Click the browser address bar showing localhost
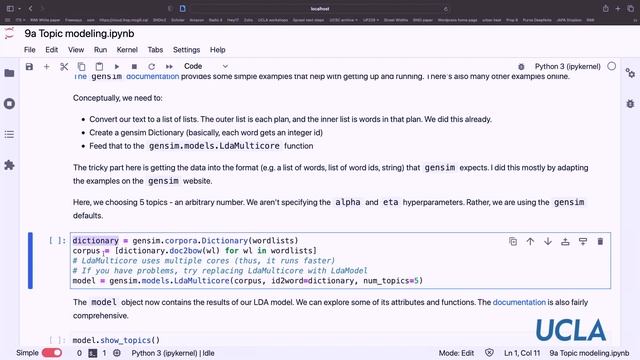The width and height of the screenshot is (640, 360). (x=320, y=9)
